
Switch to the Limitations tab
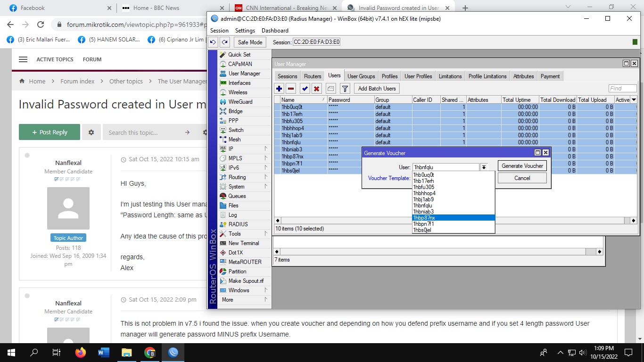[x=450, y=76]
